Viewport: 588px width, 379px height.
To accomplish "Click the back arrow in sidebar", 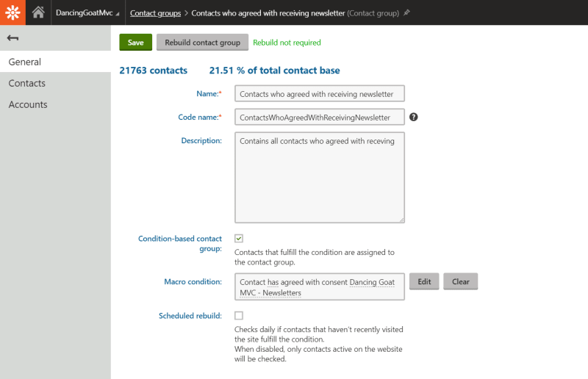I will coord(12,38).
